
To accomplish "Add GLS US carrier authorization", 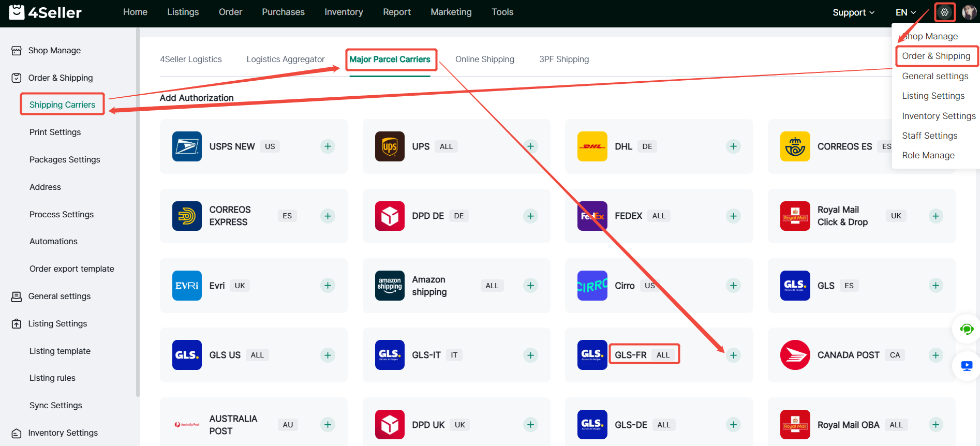I will tap(328, 355).
